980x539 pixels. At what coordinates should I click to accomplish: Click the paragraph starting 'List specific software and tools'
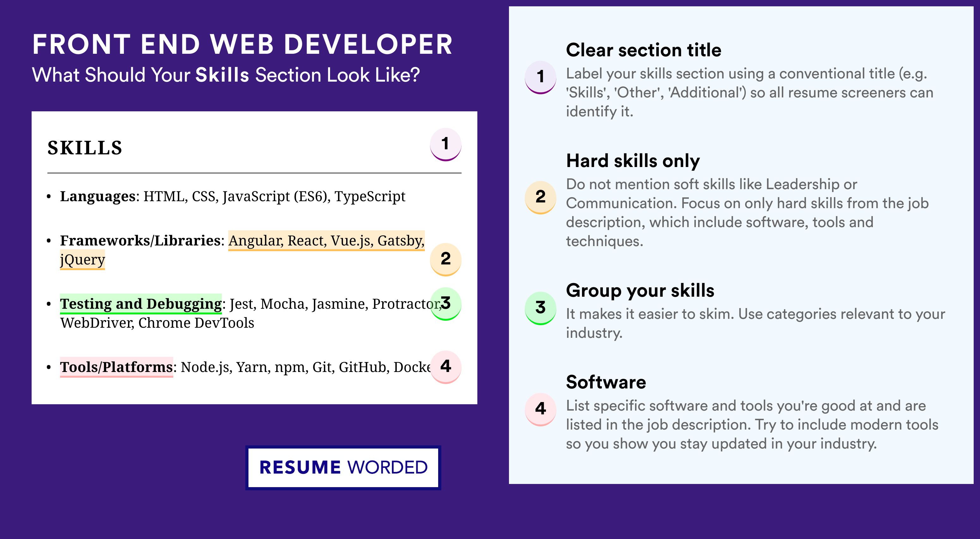pos(752,425)
